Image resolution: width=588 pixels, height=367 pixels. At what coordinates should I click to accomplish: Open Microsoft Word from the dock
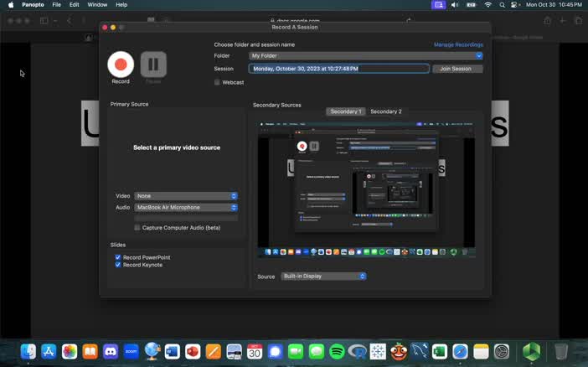point(173,352)
